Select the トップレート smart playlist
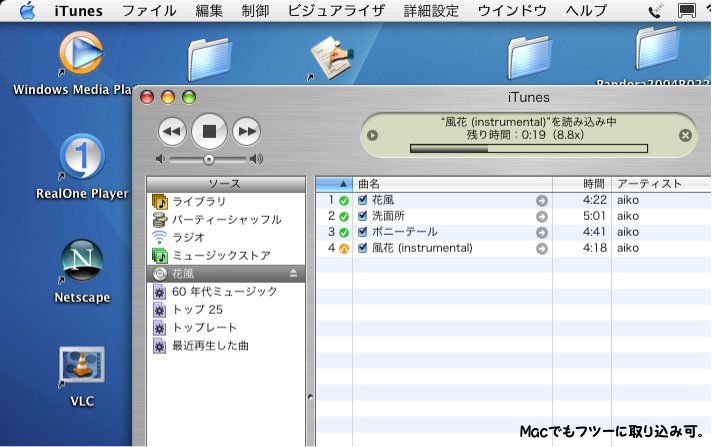712x447 pixels. point(226,328)
